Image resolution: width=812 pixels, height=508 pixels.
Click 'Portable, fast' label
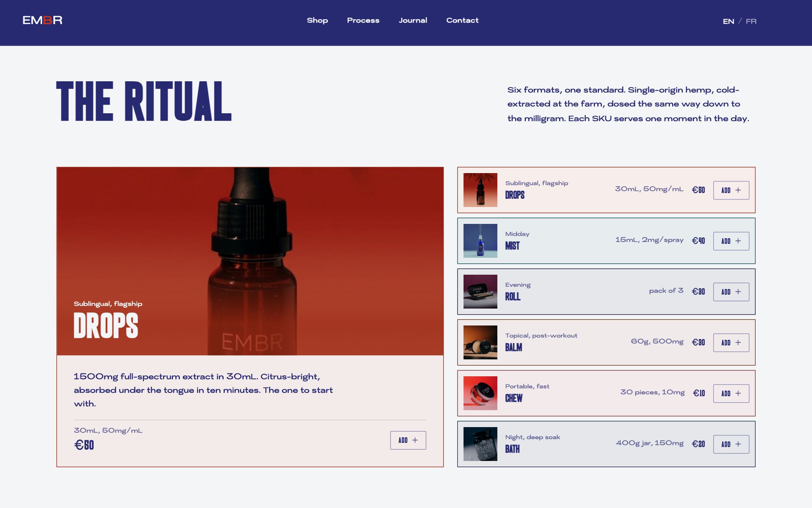tap(527, 386)
